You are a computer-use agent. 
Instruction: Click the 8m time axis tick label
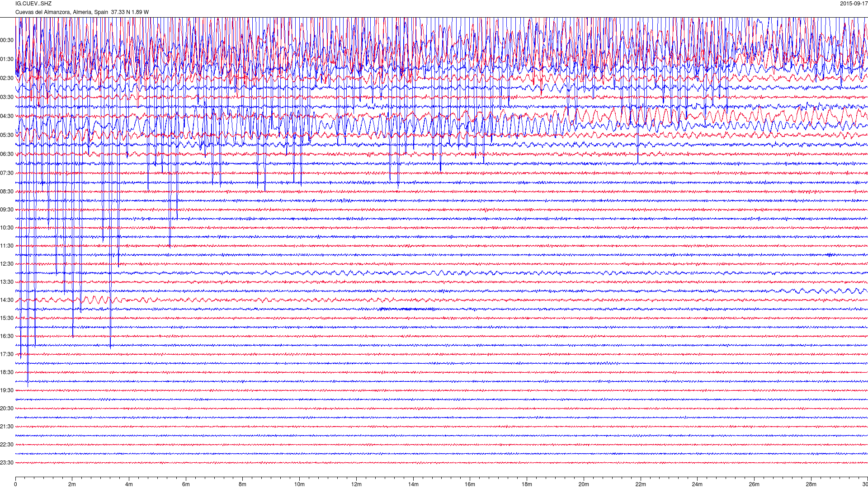click(243, 484)
